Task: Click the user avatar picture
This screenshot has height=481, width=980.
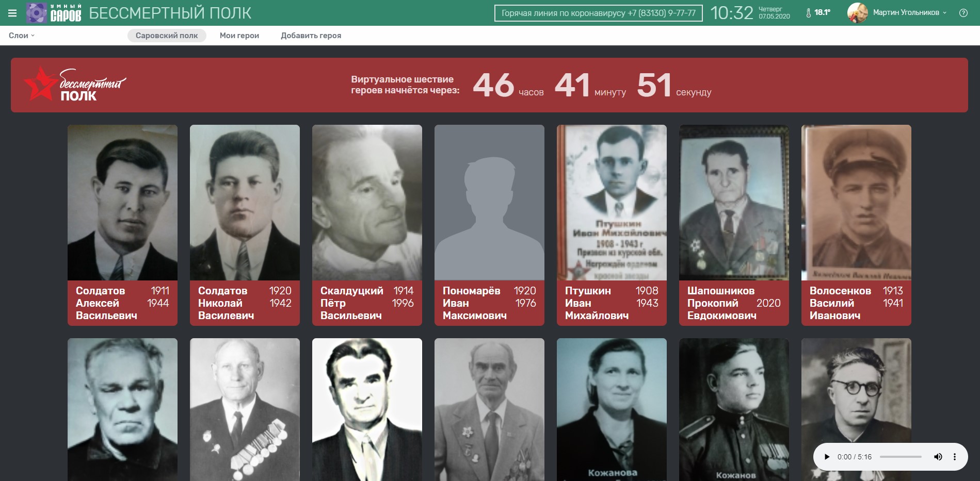Action: click(x=857, y=13)
